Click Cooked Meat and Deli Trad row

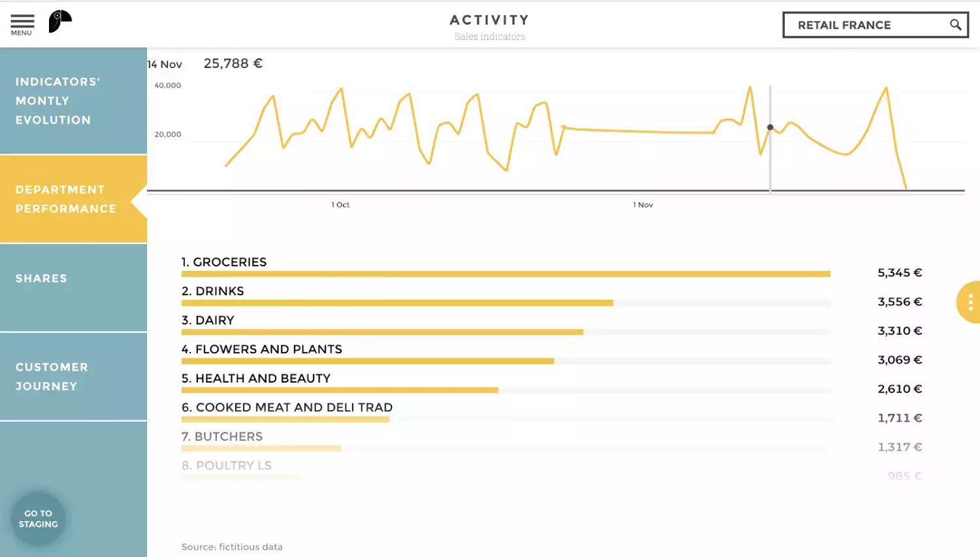pos(287,407)
